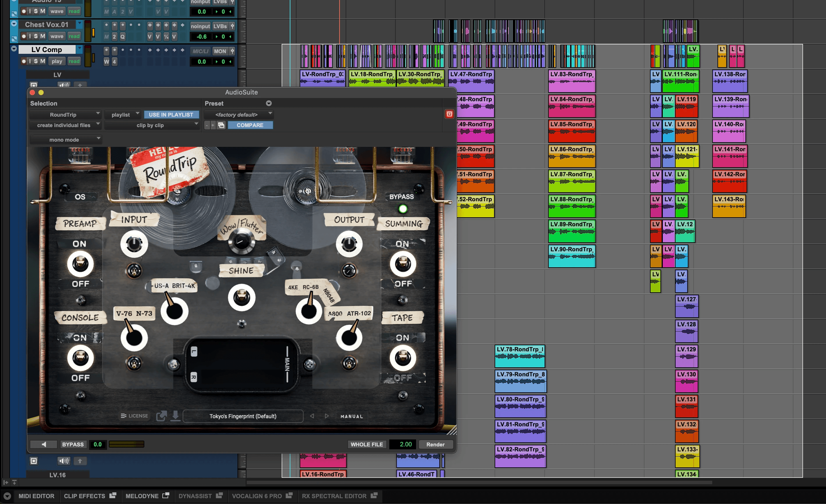The width and height of the screenshot is (826, 504).
Task: Click input monitor I on LV Comp
Action: [30, 61]
